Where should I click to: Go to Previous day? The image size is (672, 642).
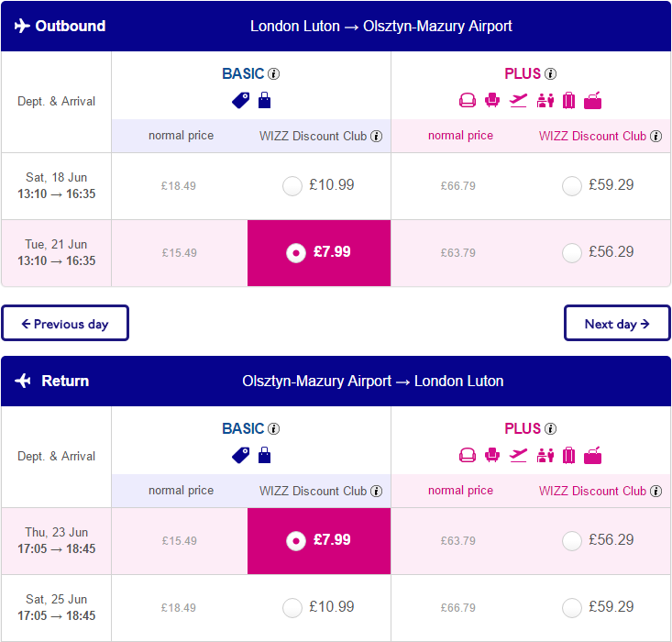pyautogui.click(x=65, y=324)
